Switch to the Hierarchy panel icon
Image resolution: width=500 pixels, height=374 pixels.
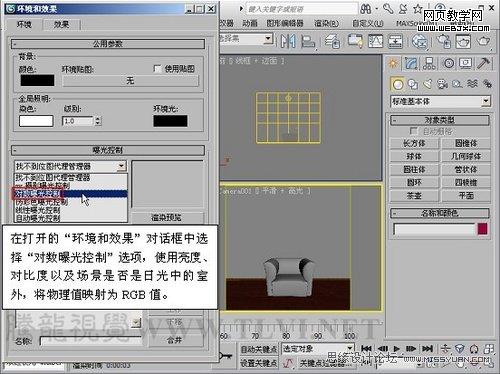[429, 63]
